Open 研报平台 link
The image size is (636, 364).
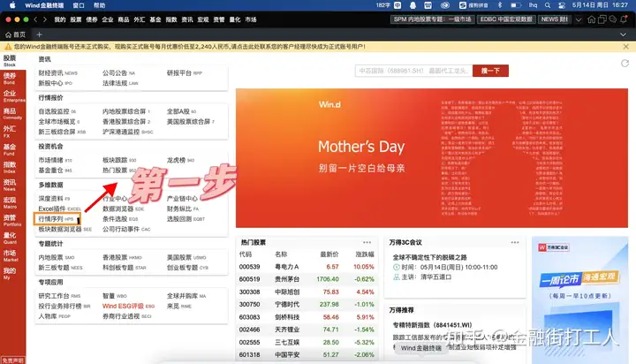click(x=184, y=73)
